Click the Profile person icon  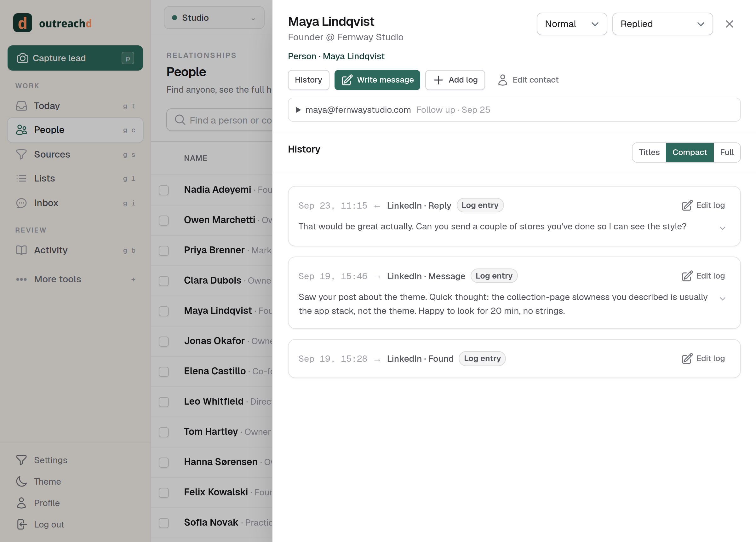point(21,503)
